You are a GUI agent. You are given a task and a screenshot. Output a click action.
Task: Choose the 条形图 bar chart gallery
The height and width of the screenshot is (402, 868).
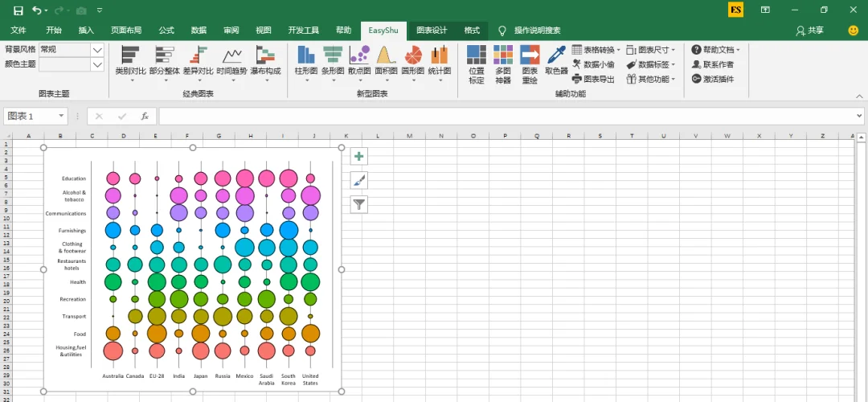tap(333, 64)
